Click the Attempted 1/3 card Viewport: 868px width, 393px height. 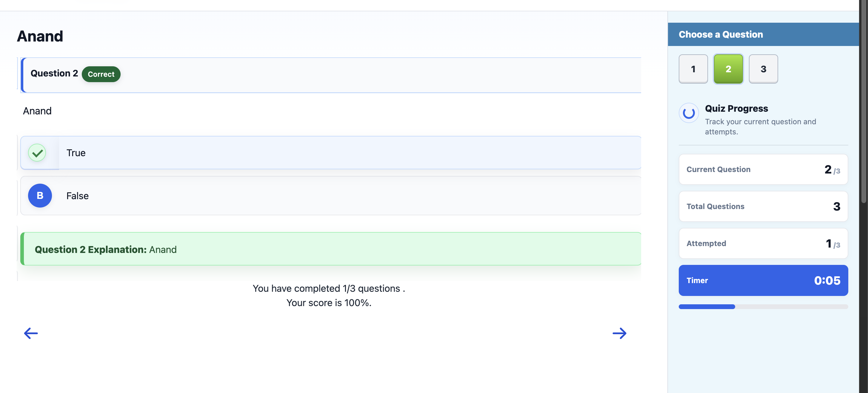[763, 243]
